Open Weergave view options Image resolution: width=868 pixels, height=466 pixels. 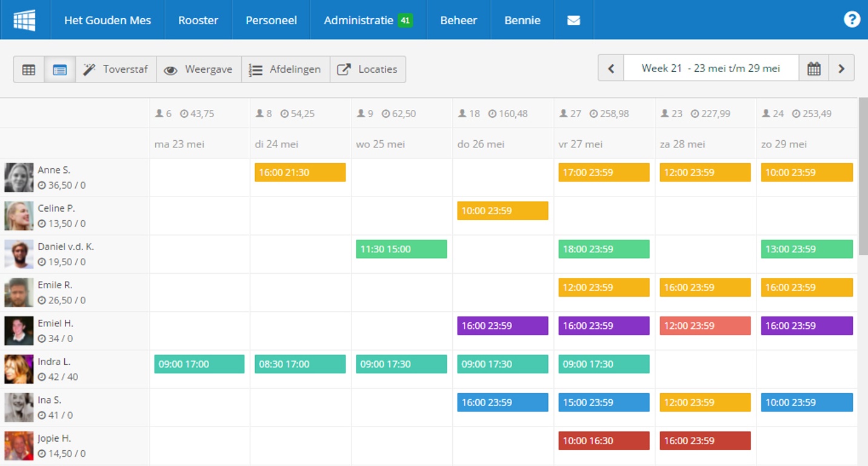point(199,69)
